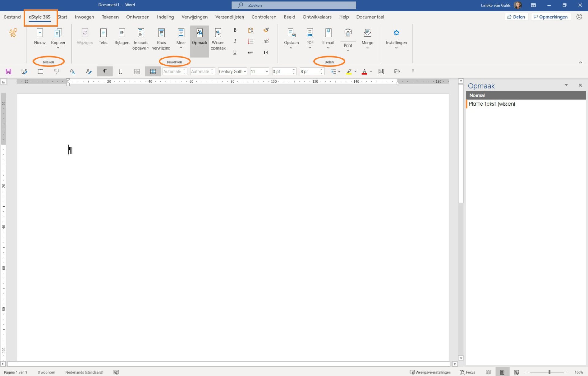Click the macro recording icon in status bar

point(116,372)
